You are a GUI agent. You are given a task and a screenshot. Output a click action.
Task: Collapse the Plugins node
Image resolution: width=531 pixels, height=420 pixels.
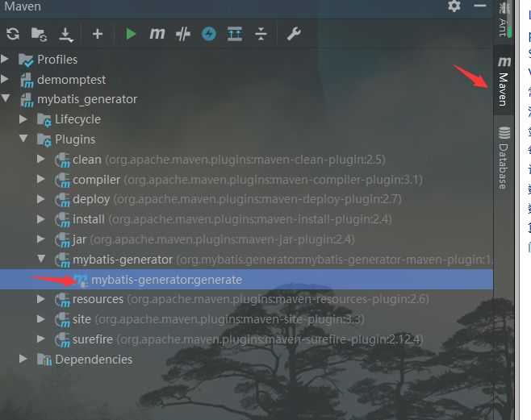[23, 139]
